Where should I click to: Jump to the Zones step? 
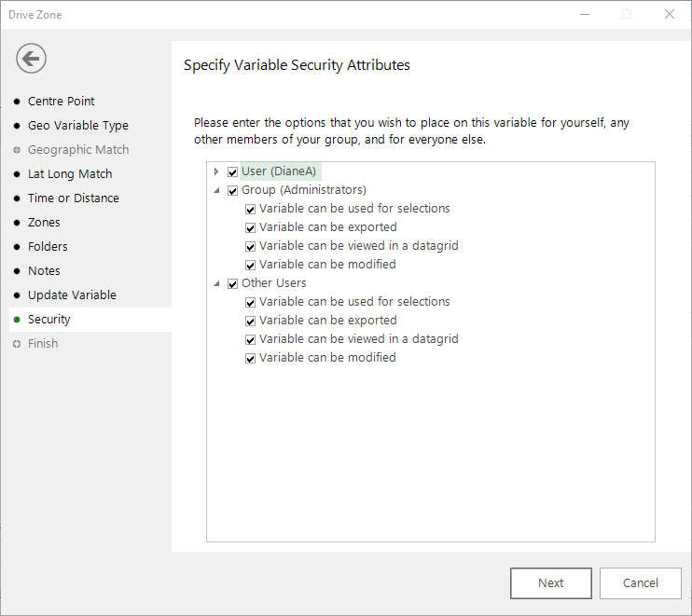tap(44, 222)
